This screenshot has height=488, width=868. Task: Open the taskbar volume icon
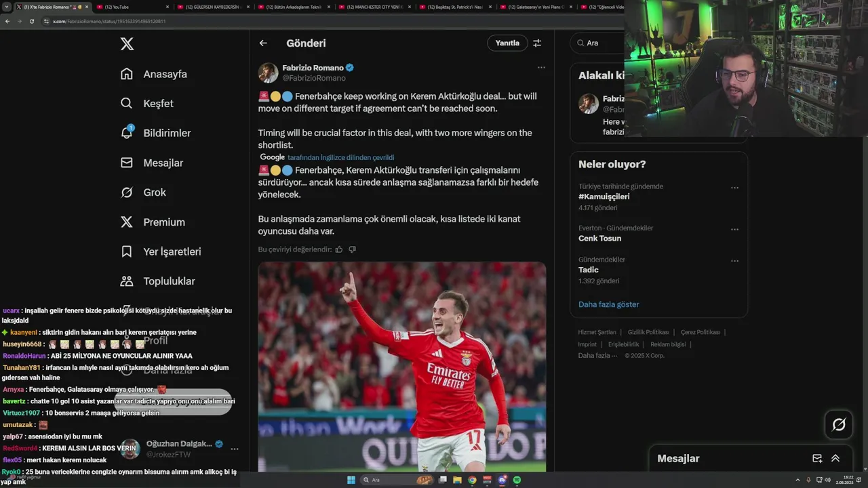tap(827, 480)
